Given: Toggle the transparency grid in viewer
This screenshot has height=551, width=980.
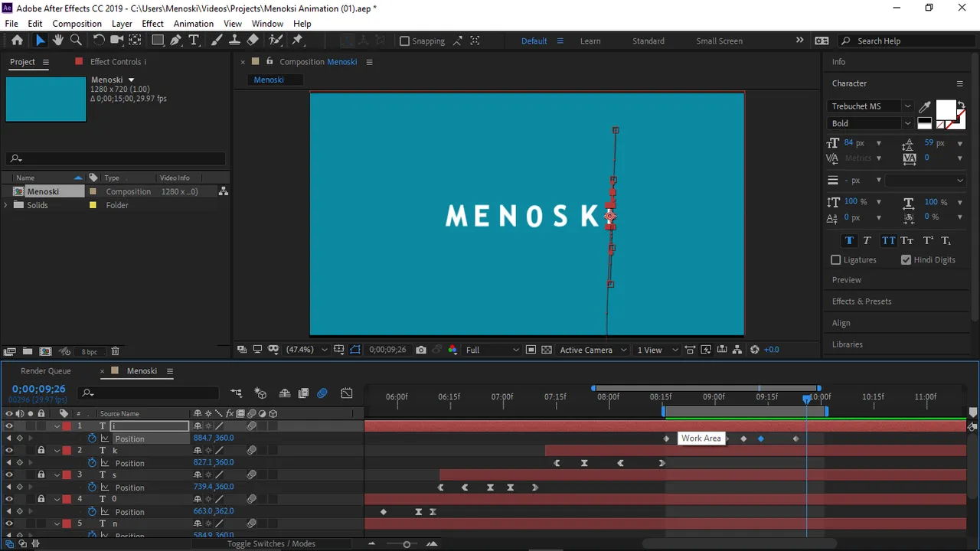Looking at the screenshot, I should coord(547,350).
